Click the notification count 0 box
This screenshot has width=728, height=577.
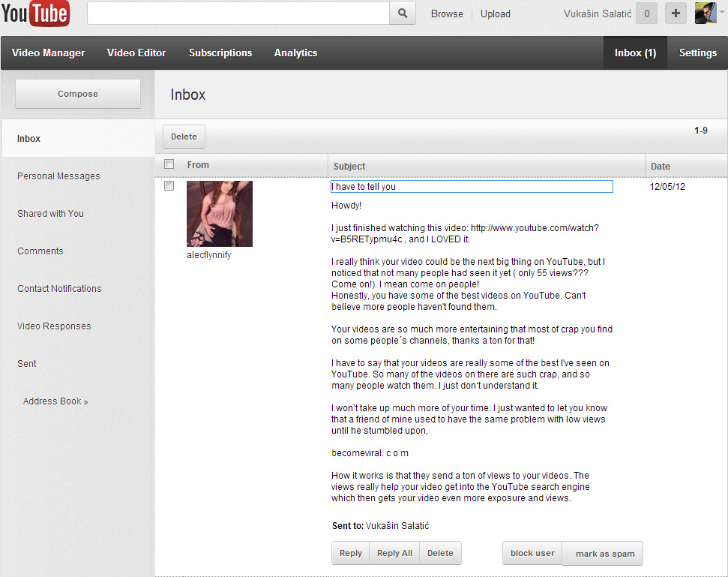click(646, 14)
